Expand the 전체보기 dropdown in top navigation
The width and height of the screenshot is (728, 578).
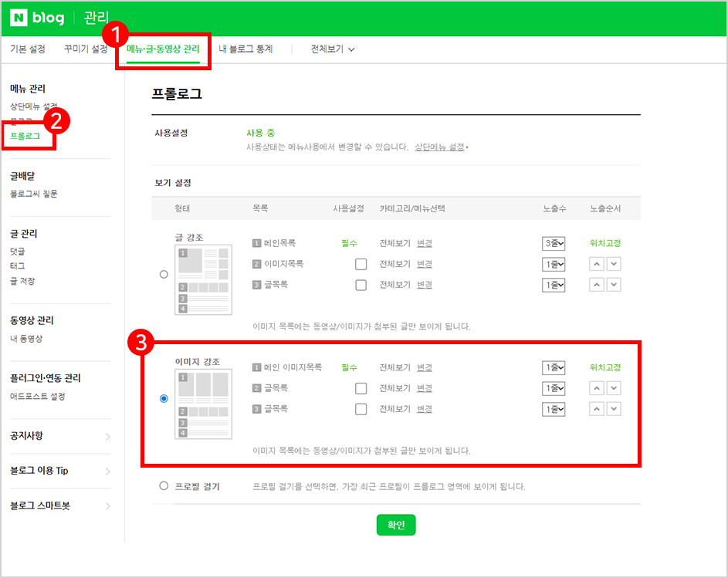(x=333, y=49)
